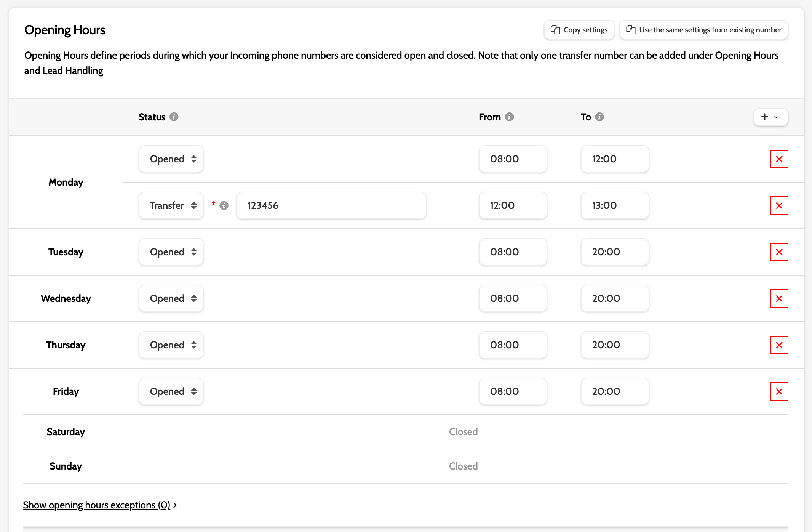Click the Status column info icon
The width and height of the screenshot is (812, 532).
pyautogui.click(x=174, y=117)
